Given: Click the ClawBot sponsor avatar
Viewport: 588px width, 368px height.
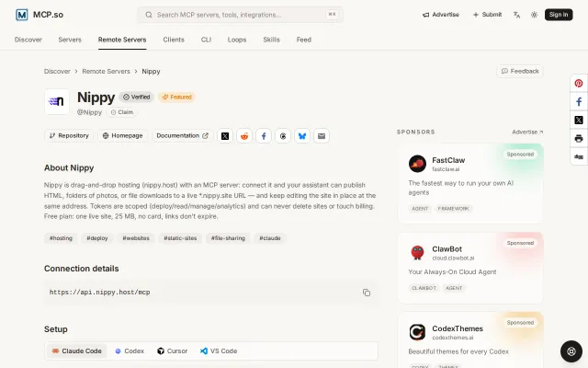Looking at the screenshot, I should click(x=417, y=253).
